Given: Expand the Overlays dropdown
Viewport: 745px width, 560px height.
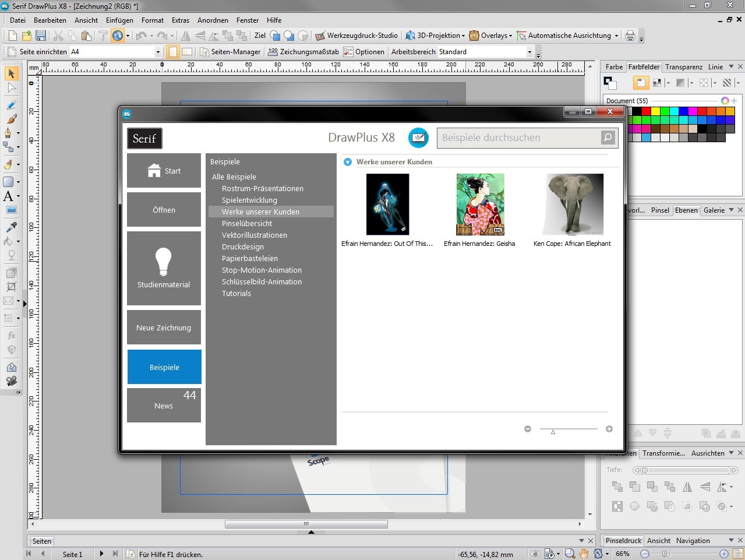Looking at the screenshot, I should click(x=510, y=36).
